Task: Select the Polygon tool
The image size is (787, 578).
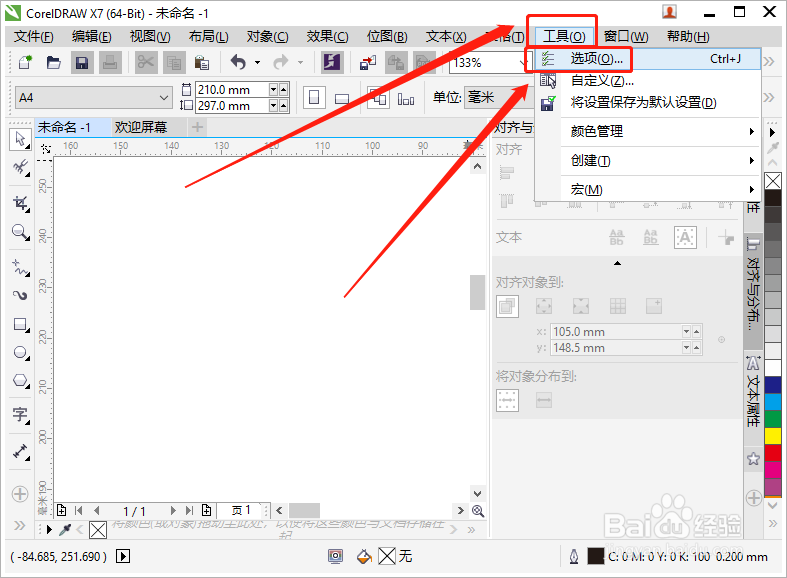Action: (x=20, y=381)
